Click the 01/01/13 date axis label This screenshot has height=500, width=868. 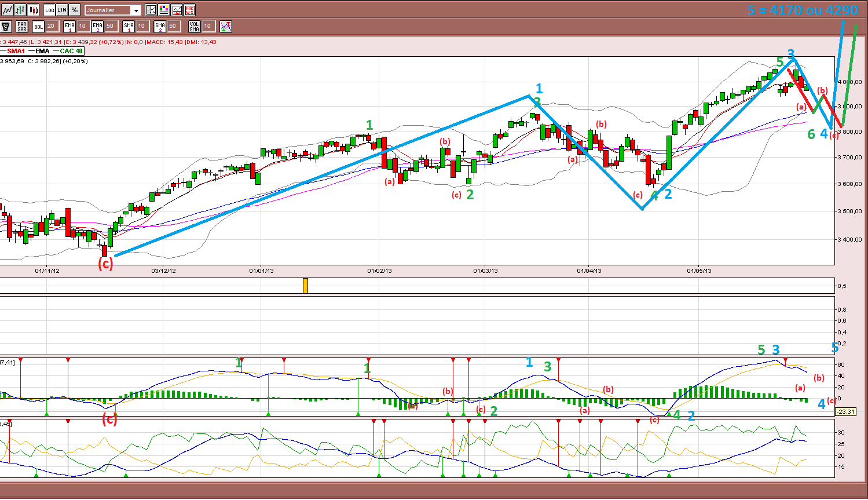[x=261, y=271]
